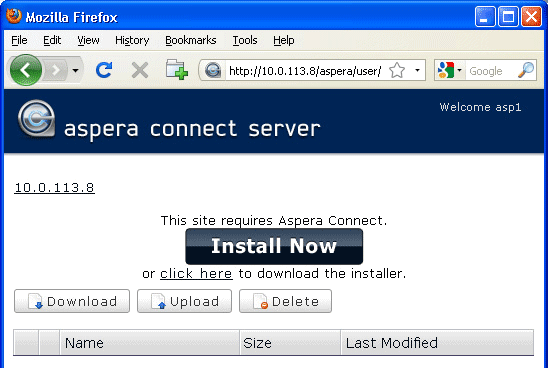Close the Firefox window
548x368 pixels.
(531, 16)
